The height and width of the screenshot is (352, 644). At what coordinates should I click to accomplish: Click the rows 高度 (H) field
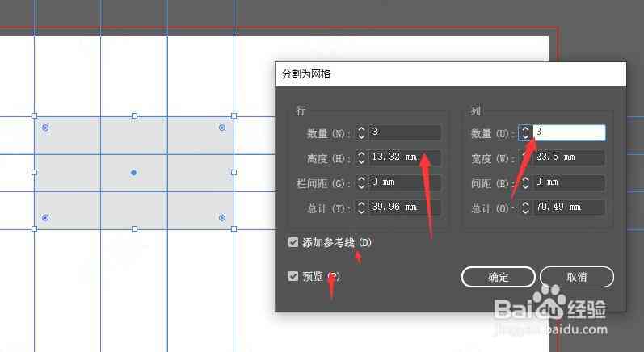(x=405, y=157)
